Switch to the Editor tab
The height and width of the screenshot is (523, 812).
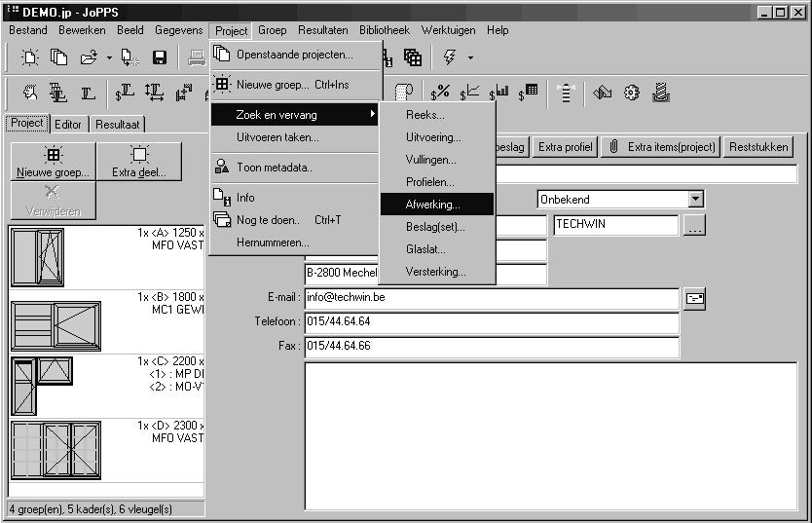click(x=68, y=125)
